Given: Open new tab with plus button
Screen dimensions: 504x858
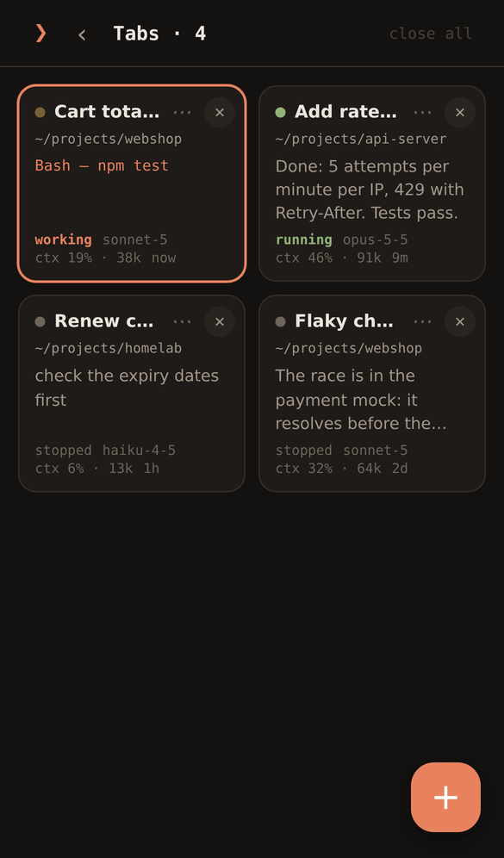Looking at the screenshot, I should (x=445, y=797).
